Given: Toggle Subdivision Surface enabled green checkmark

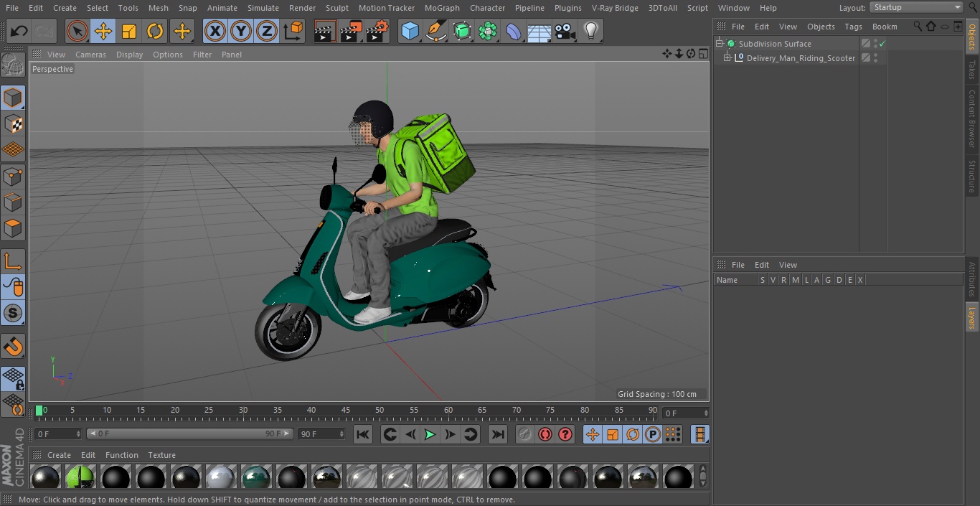Looking at the screenshot, I should (x=882, y=44).
